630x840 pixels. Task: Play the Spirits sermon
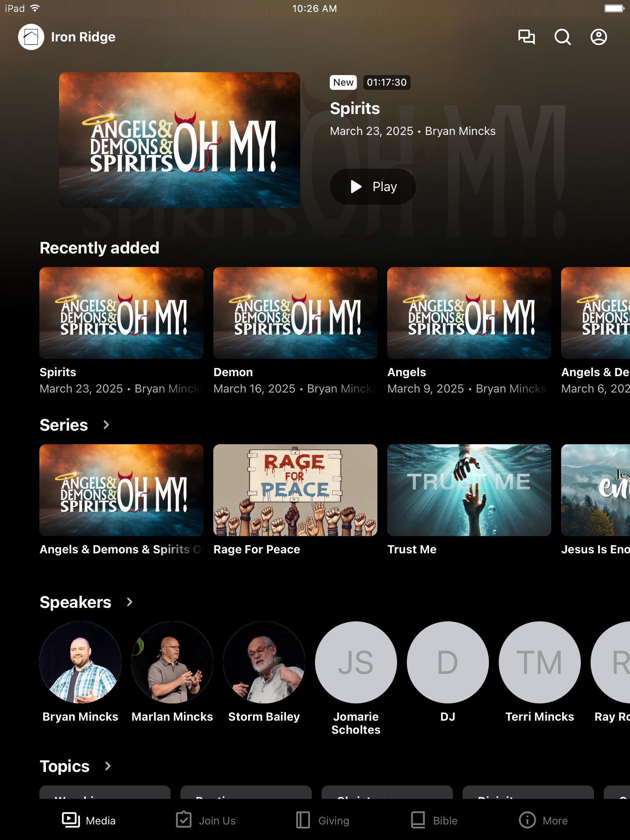click(372, 187)
